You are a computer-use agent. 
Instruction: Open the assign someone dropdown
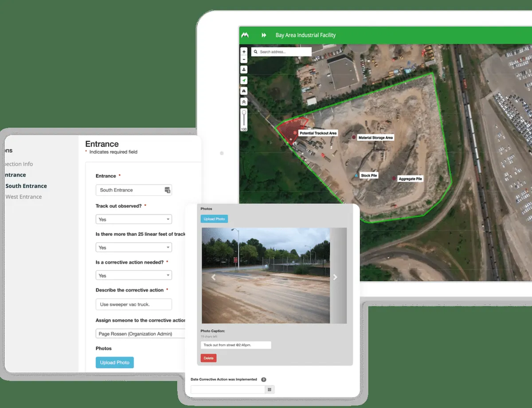click(x=141, y=333)
